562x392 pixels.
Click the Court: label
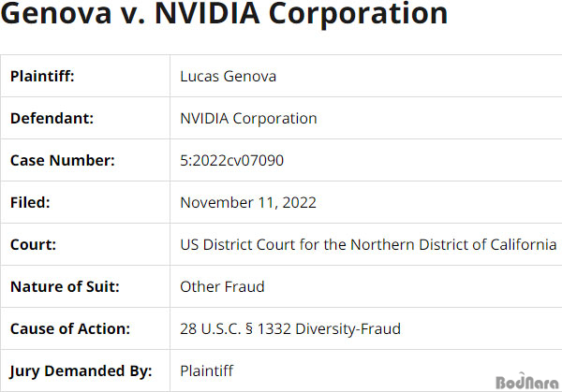pos(33,244)
